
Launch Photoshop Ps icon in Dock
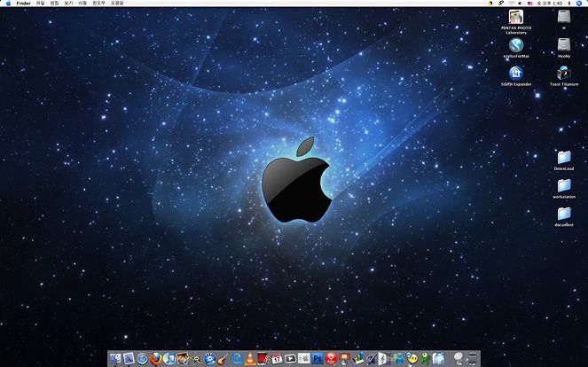point(318,359)
